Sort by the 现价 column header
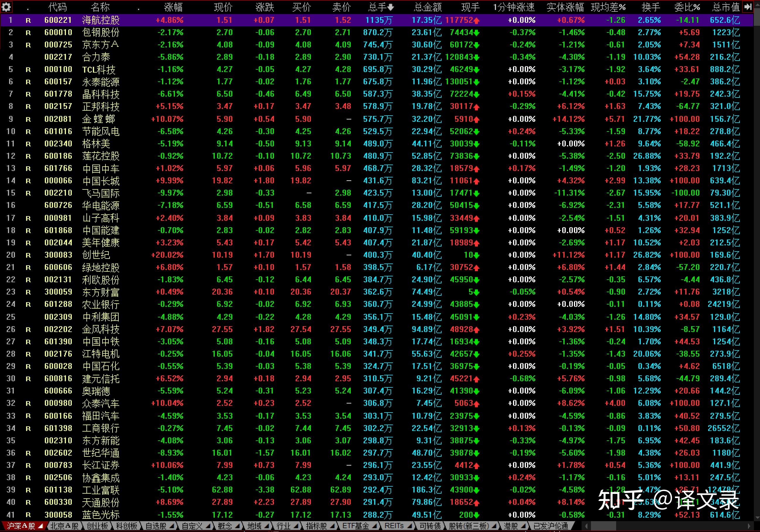The height and width of the screenshot is (532, 760). pyautogui.click(x=223, y=7)
